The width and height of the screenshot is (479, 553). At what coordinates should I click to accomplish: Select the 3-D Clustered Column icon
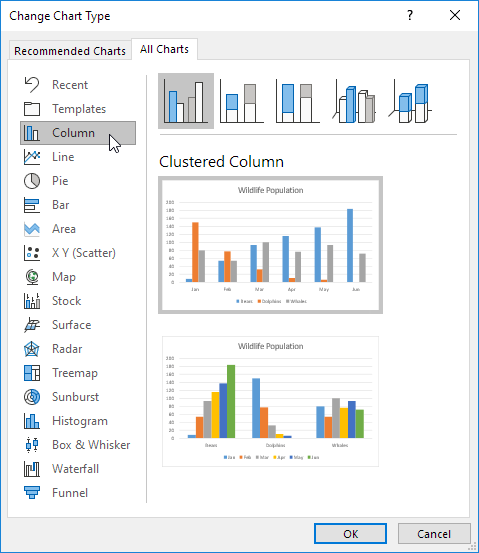click(x=354, y=101)
